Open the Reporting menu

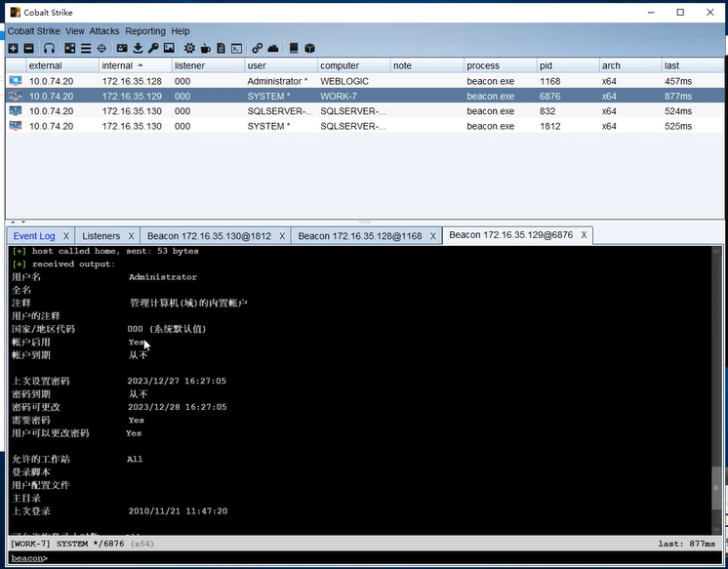(x=145, y=31)
